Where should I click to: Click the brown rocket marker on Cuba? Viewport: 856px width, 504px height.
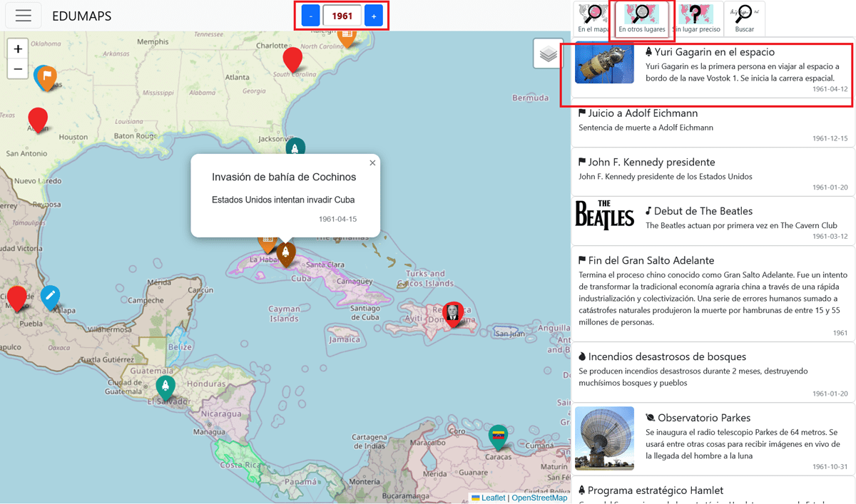286,252
